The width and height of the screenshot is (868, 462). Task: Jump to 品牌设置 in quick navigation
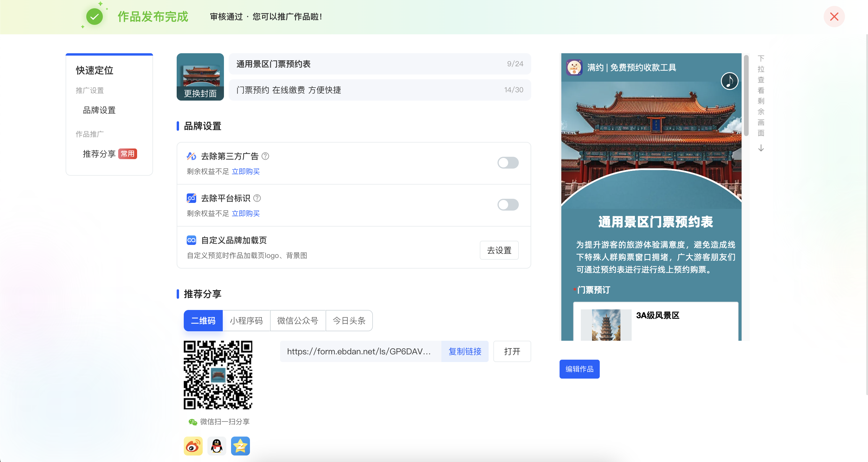coord(99,110)
